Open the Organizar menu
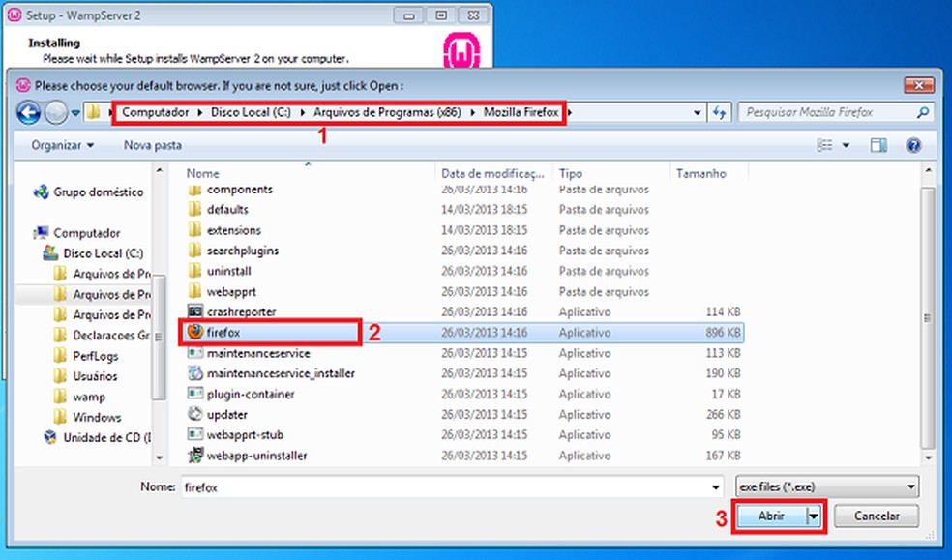 tap(63, 145)
